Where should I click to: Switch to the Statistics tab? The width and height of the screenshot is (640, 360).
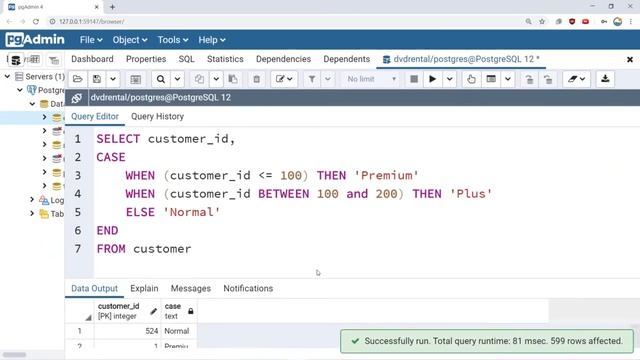pos(225,59)
